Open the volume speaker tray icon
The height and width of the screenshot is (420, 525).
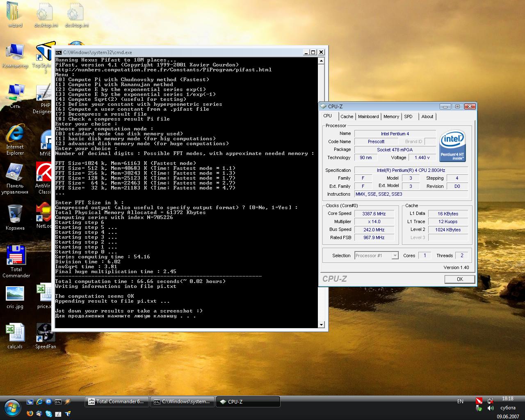[x=490, y=408]
